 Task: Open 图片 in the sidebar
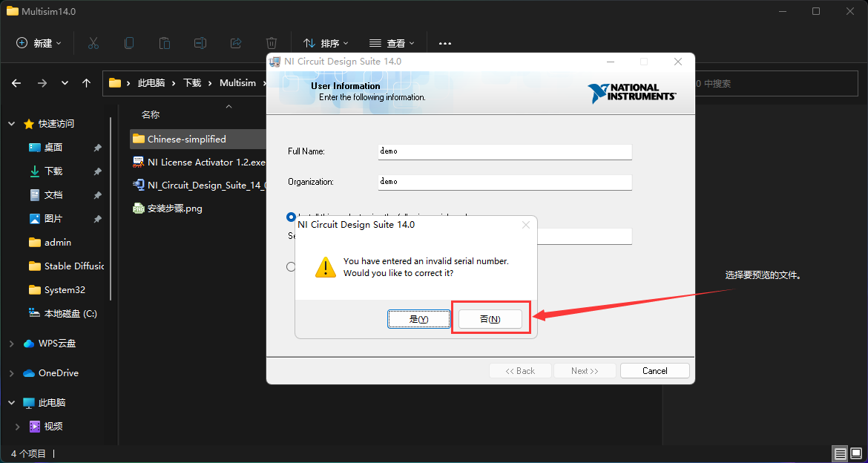pyautogui.click(x=53, y=219)
